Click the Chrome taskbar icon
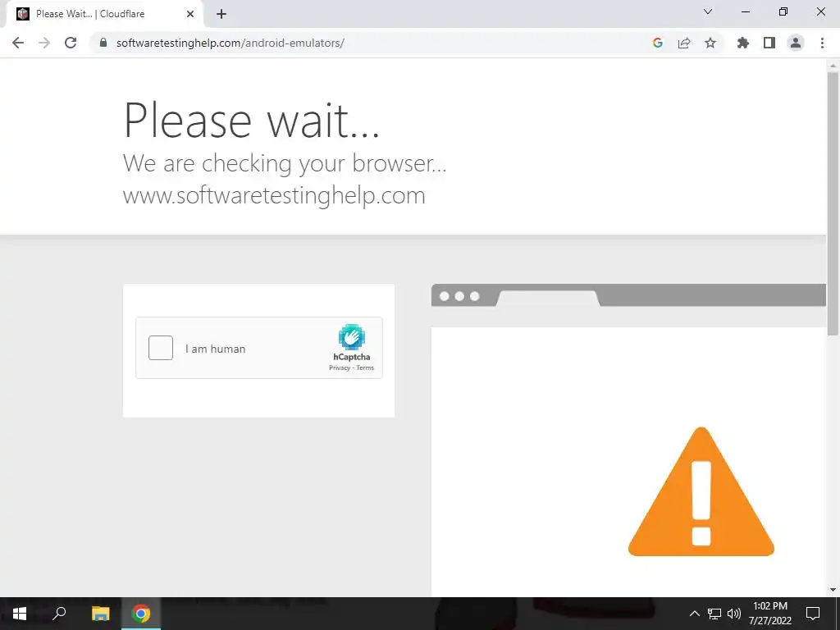Viewport: 840px width, 630px height. tap(141, 614)
